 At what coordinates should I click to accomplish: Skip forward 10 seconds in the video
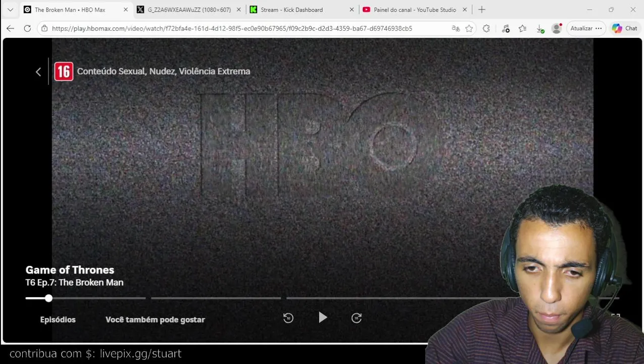[357, 317]
